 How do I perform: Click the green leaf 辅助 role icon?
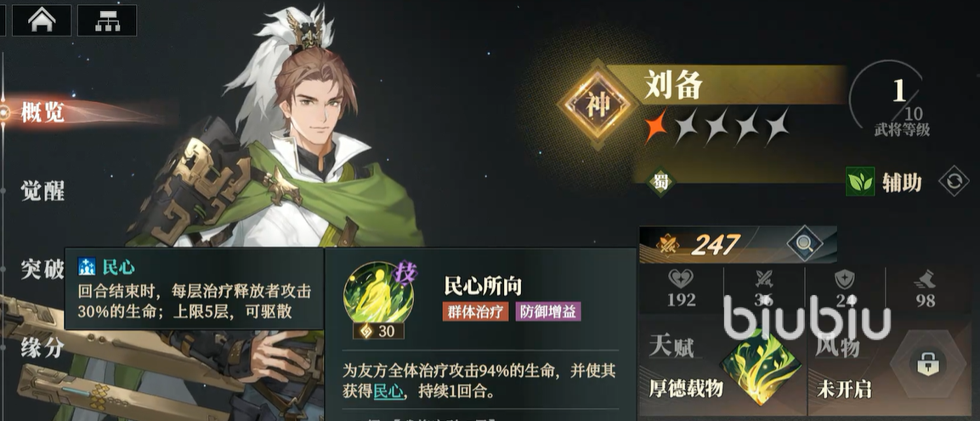point(860,182)
